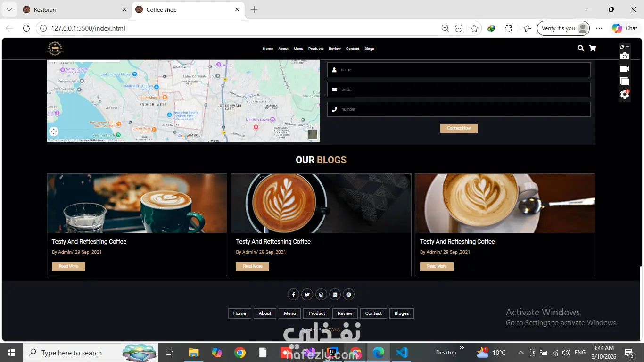Open Copilot Chat in the browser toolbar

point(625,28)
